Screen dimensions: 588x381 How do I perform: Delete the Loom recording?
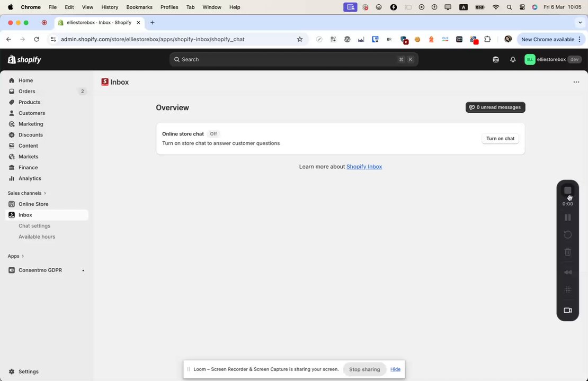[x=567, y=252]
